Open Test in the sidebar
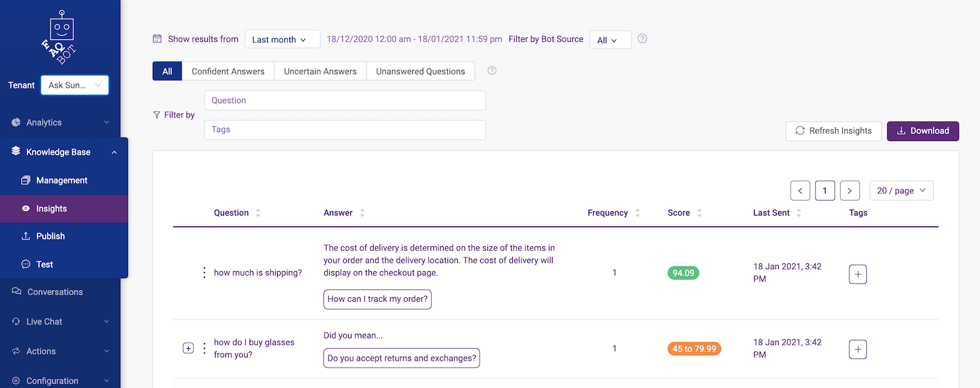This screenshot has width=980, height=388. click(64, 265)
